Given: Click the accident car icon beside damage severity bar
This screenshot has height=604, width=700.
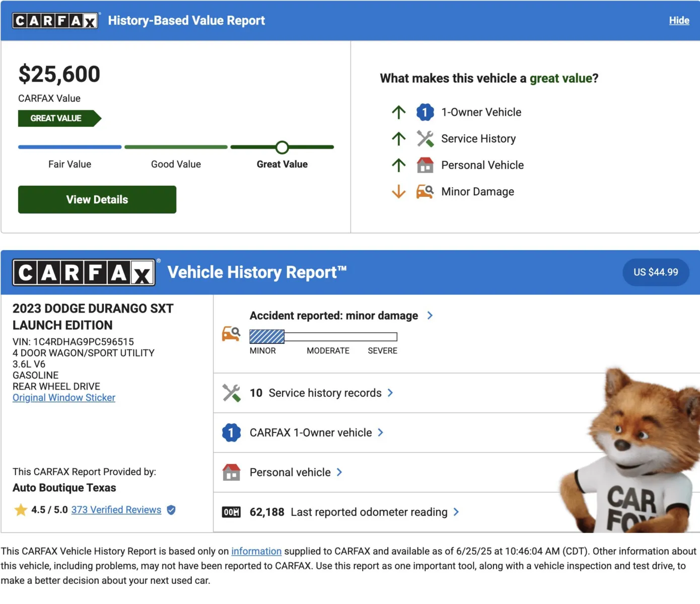Looking at the screenshot, I should 231,334.
